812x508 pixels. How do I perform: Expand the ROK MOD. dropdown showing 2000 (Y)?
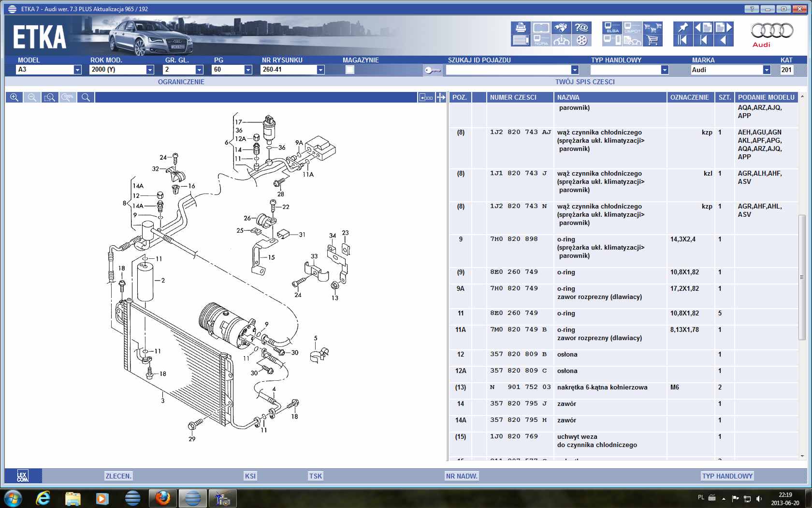point(150,70)
